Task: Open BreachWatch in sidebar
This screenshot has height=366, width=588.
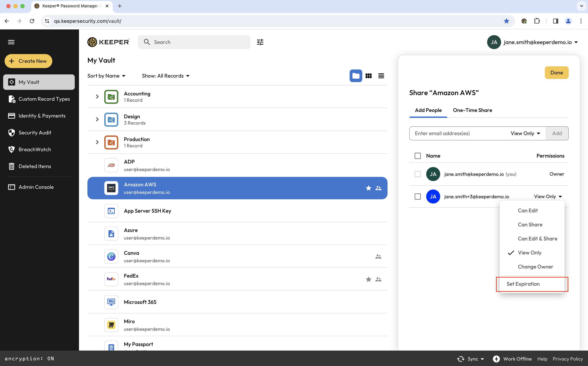Action: pos(35,149)
